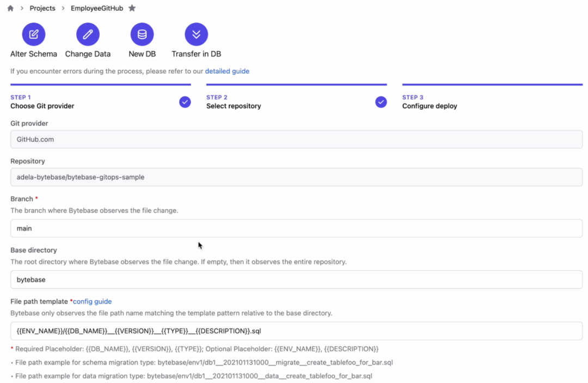
Task: Go to Step 1 Choose Git provider
Action: pos(42,106)
